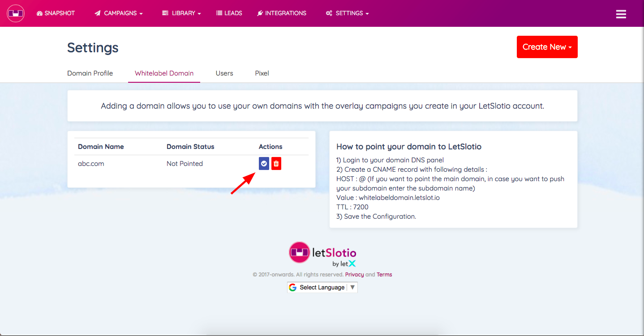Click the abc.com domain name
Screen dimensions: 644x336
[91, 164]
